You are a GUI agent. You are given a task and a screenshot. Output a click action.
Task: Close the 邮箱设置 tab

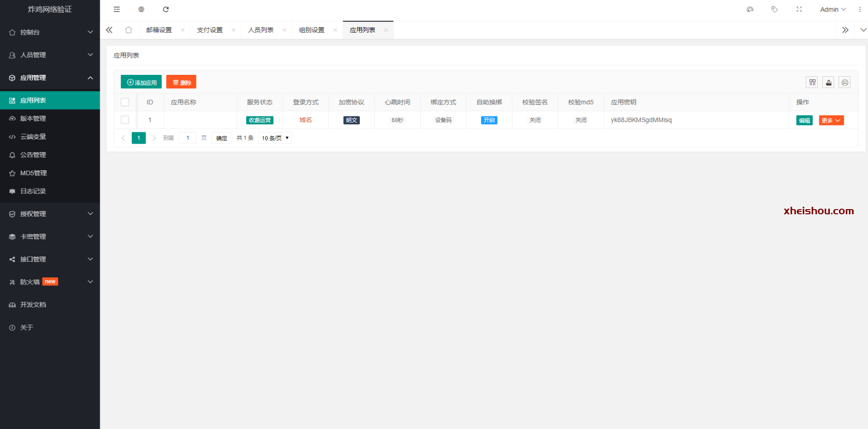pos(182,30)
